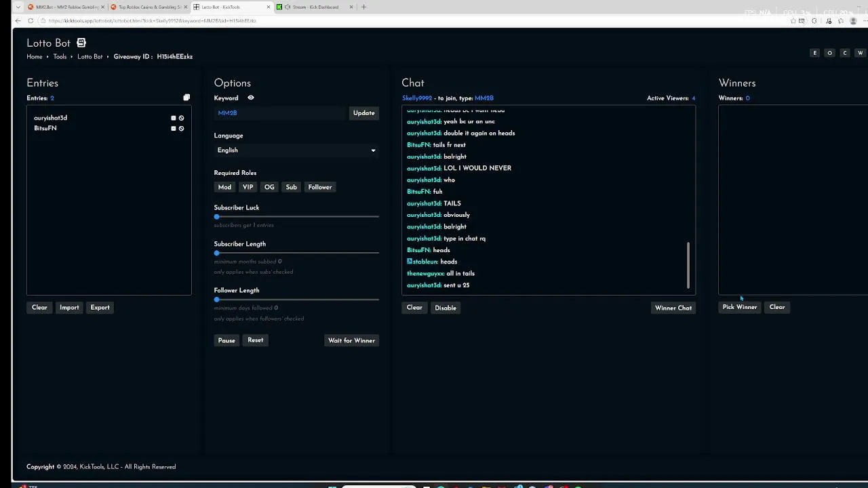Reload the current page

[31, 21]
